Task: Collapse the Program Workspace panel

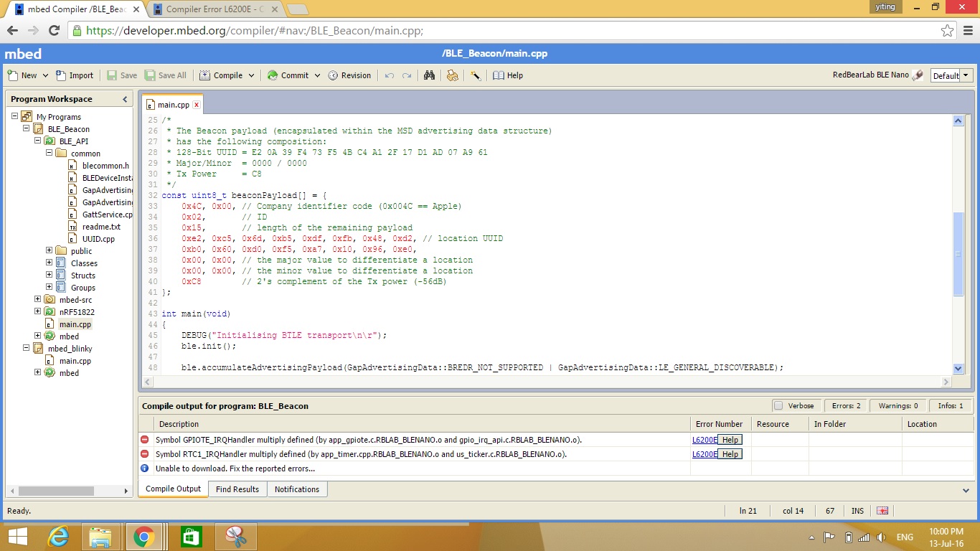Action: [125, 99]
